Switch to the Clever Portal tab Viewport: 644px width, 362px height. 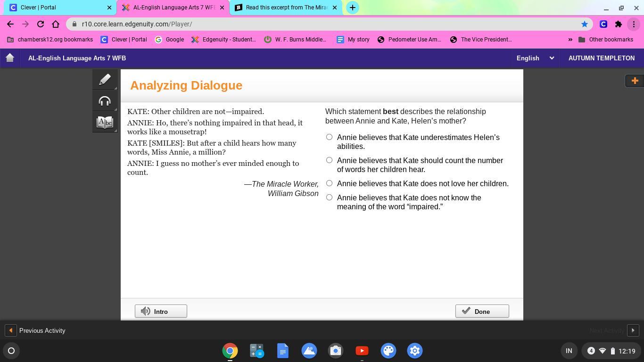[x=57, y=8]
